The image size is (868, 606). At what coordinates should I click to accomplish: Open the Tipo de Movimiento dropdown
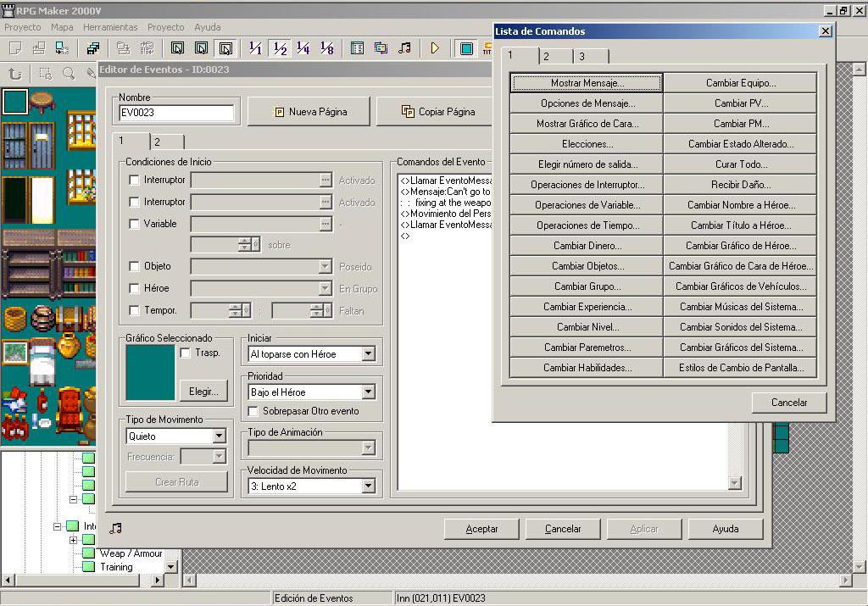coord(220,436)
